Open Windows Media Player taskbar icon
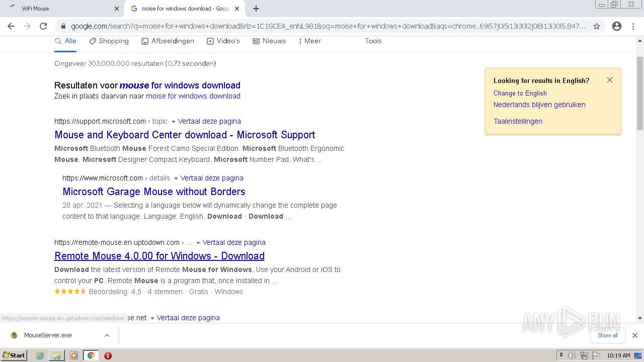This screenshot has height=362, width=644. (74, 355)
